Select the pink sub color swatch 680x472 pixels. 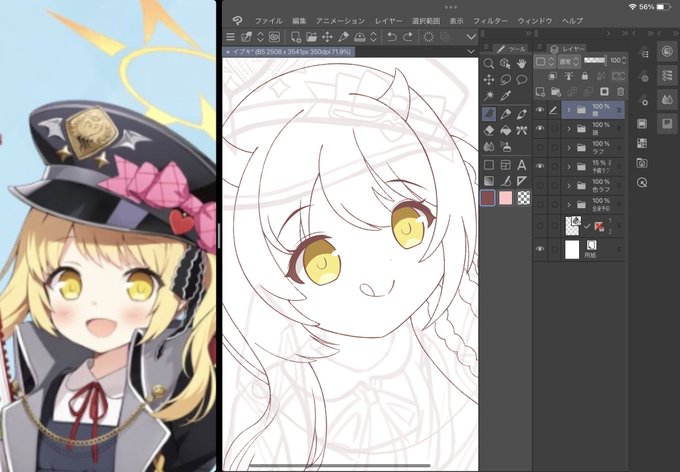(506, 198)
